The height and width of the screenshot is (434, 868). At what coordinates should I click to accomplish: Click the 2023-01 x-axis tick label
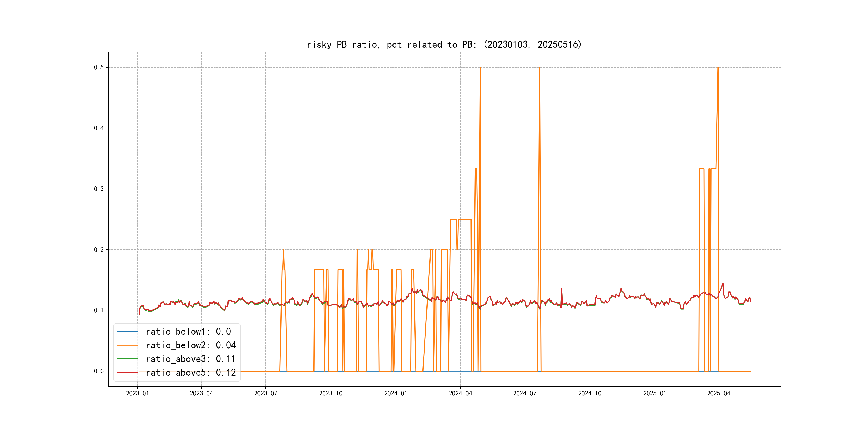[137, 393]
